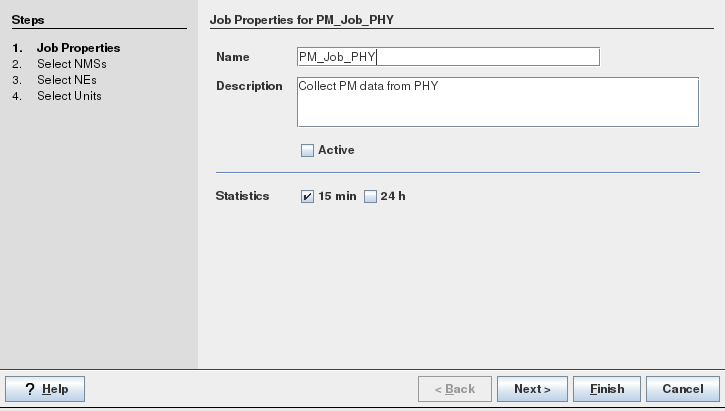
Task: Click the question mark Help icon
Action: 30,389
